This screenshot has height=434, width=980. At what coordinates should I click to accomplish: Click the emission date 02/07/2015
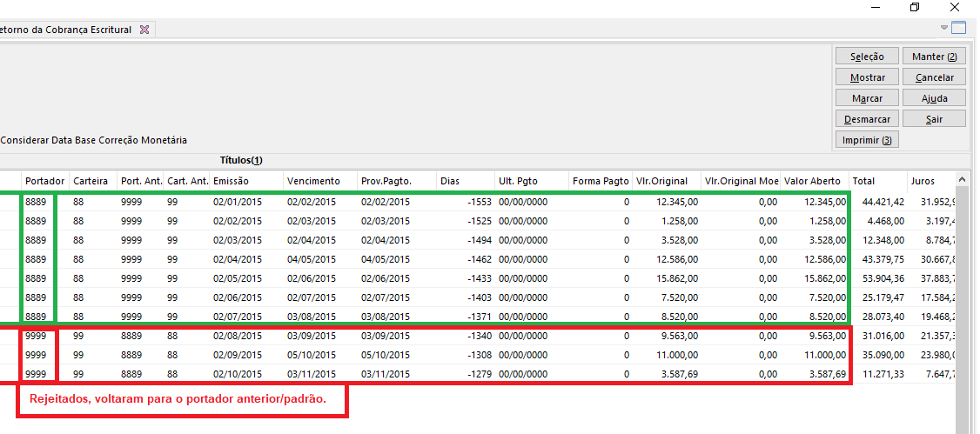(238, 317)
